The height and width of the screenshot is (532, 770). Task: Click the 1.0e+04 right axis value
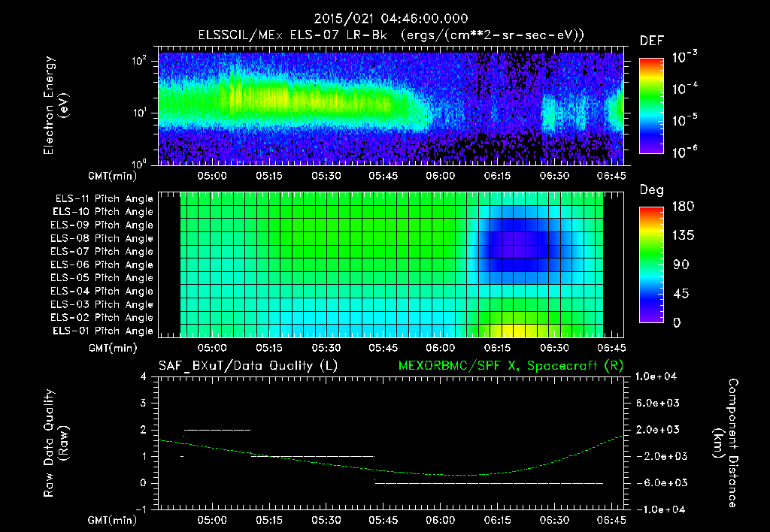pyautogui.click(x=656, y=376)
